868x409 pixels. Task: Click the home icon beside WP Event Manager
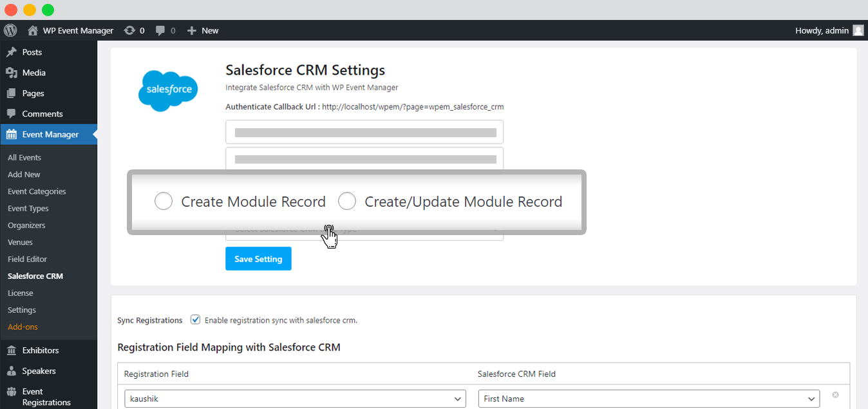tap(33, 30)
